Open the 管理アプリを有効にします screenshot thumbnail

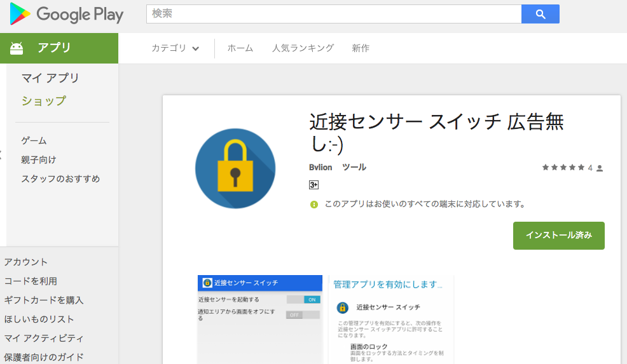point(391,320)
